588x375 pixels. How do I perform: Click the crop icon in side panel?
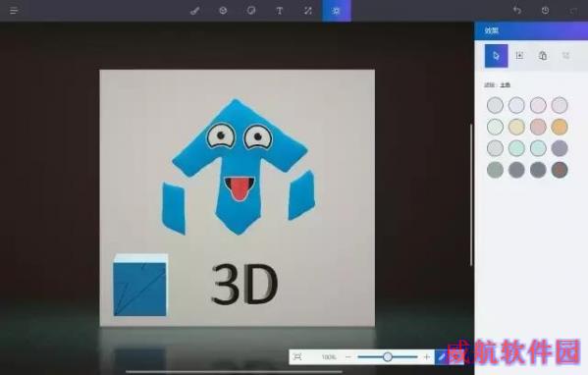point(519,56)
